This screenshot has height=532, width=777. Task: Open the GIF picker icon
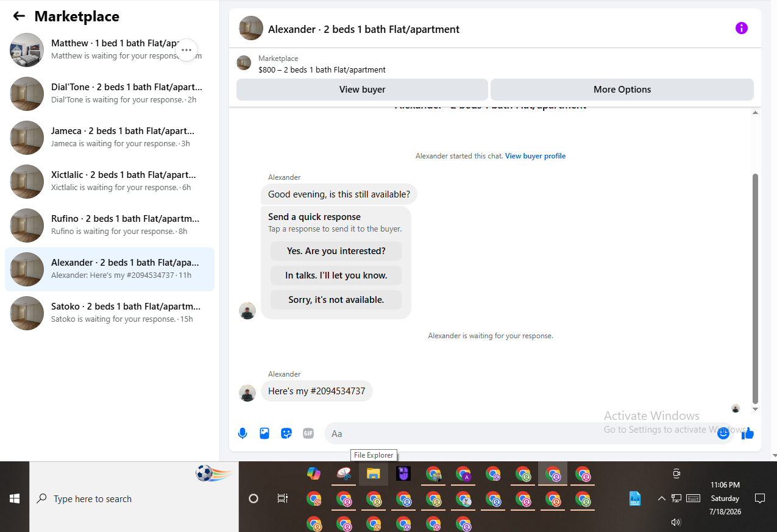[x=308, y=433]
